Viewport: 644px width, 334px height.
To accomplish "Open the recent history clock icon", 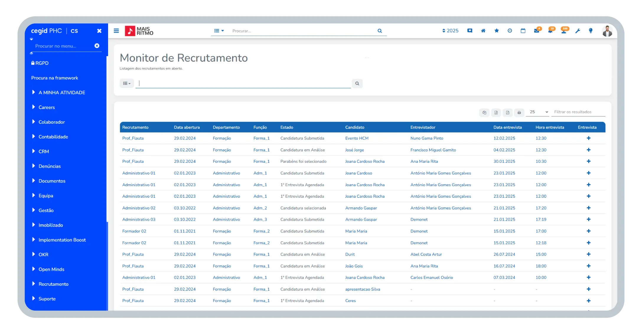I will [510, 31].
